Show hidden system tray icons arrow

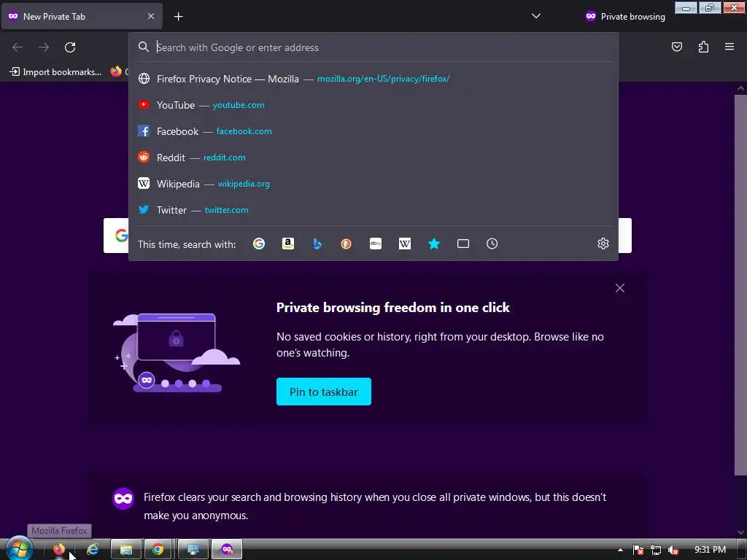pyautogui.click(x=620, y=550)
